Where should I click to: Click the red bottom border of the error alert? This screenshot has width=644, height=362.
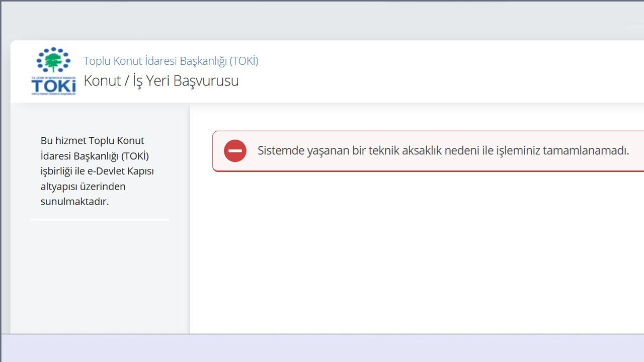click(428, 171)
